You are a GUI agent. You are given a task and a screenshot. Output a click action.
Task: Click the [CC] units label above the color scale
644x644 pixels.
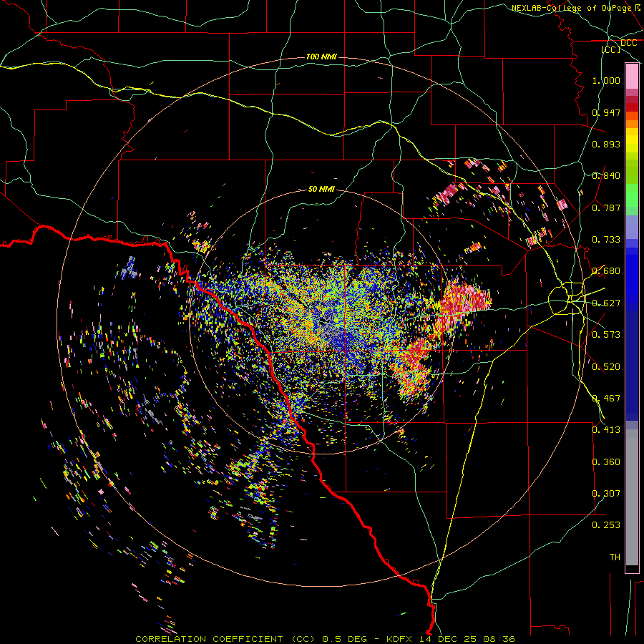point(611,49)
